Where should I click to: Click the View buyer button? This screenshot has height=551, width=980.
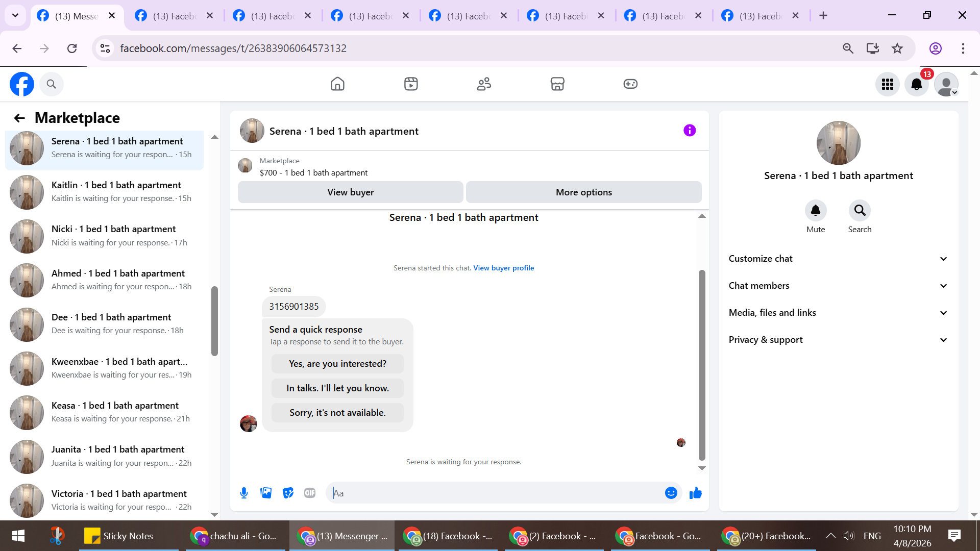350,192
